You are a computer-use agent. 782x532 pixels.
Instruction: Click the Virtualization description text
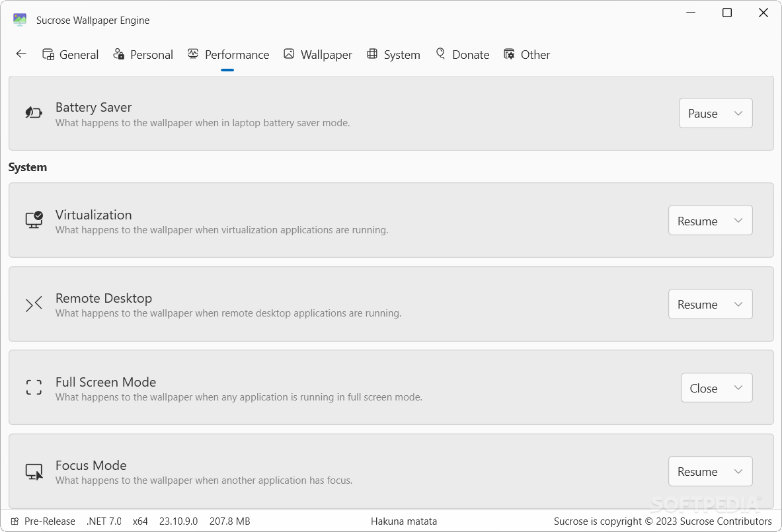(x=222, y=230)
